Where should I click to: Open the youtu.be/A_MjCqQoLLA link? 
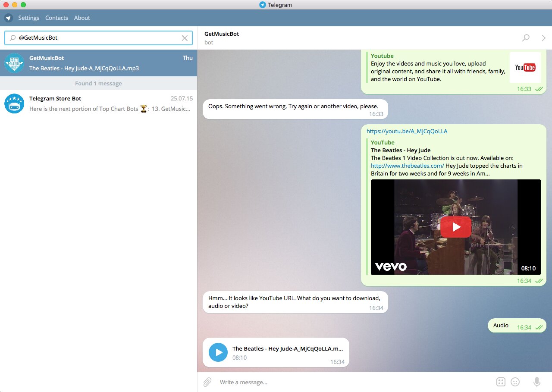[x=407, y=132]
